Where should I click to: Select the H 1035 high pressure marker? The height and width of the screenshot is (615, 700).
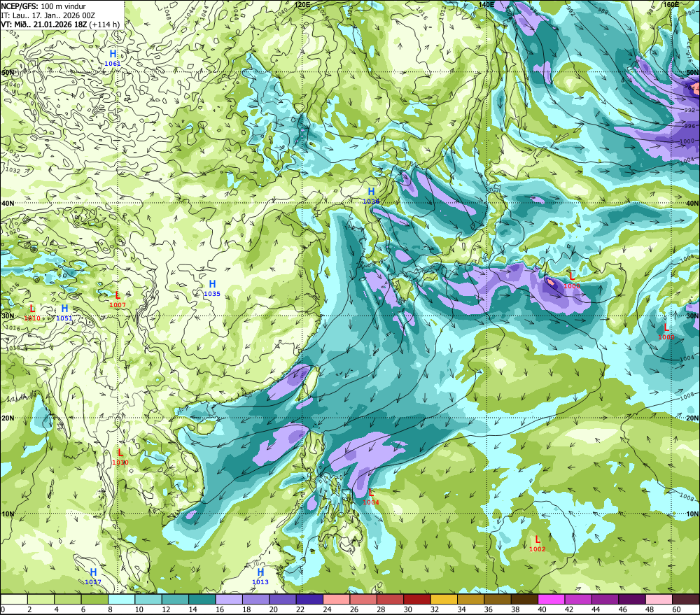(212, 288)
